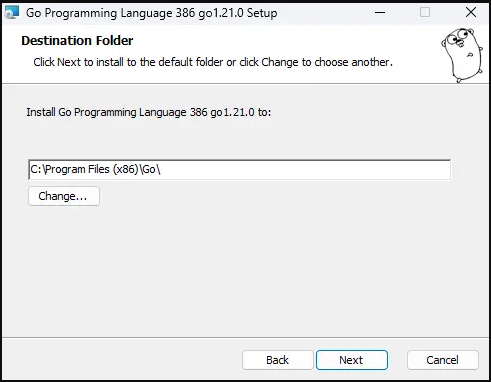This screenshot has width=491, height=382.
Task: Click the 'Click Next to install' instruction text
Action: pyautogui.click(x=213, y=62)
